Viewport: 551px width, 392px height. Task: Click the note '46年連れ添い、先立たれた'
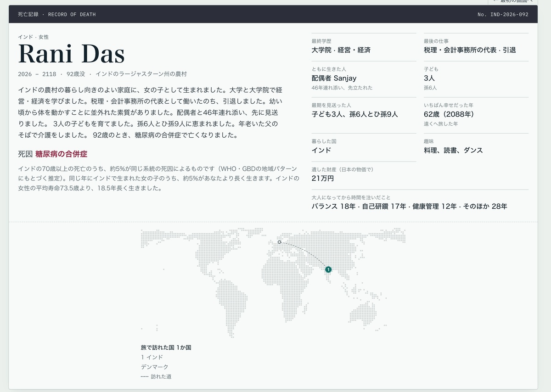[342, 88]
